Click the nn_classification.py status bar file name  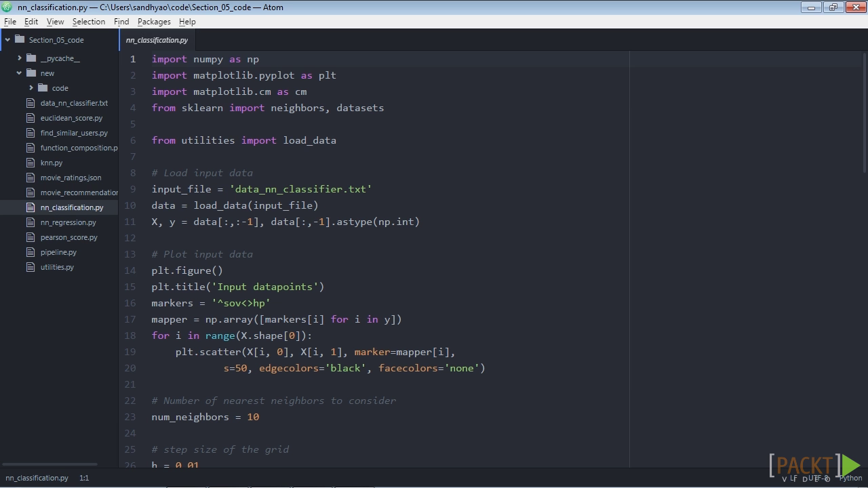37,478
